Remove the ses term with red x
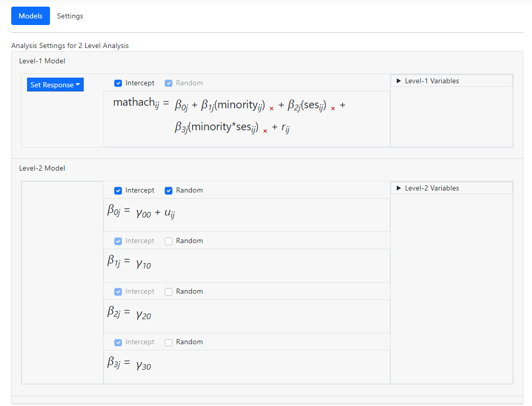This screenshot has height=406, width=532. click(333, 108)
